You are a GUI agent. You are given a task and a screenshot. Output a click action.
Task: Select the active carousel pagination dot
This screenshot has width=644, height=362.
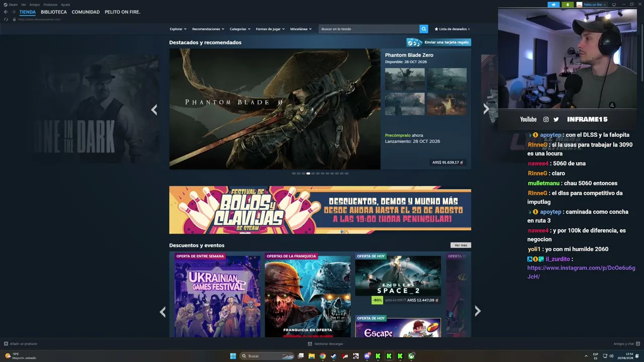308,173
